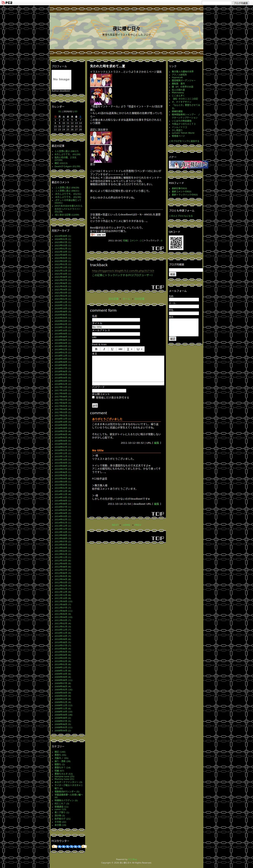Apply bold formatting in the comment form
Viewport: 253px width, 868px height.
96,349
